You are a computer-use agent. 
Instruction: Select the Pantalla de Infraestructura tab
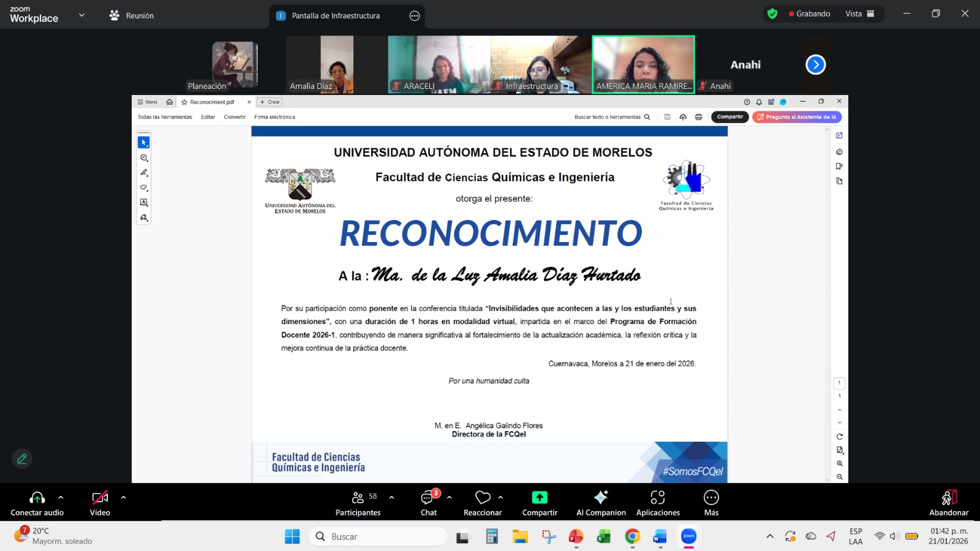click(335, 16)
